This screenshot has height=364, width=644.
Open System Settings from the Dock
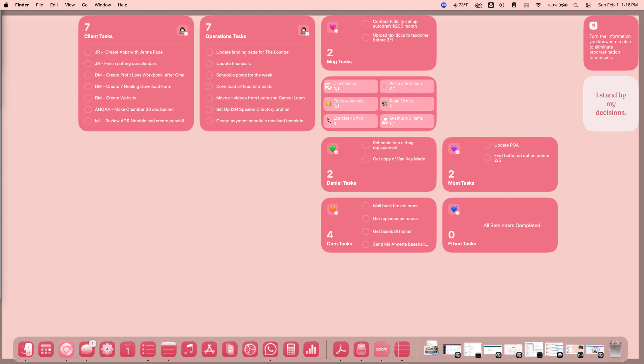(250, 349)
